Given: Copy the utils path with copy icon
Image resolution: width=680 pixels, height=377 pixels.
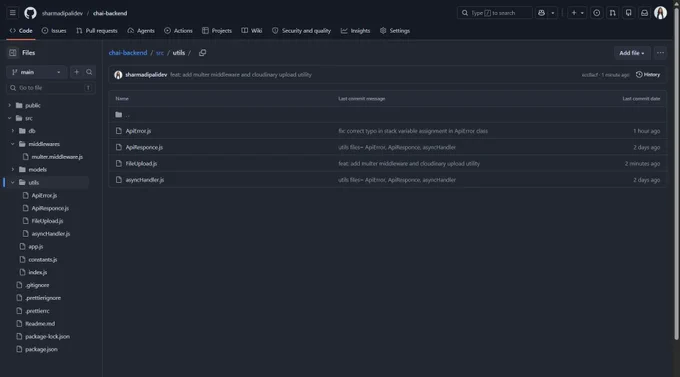Looking at the screenshot, I should click(203, 53).
